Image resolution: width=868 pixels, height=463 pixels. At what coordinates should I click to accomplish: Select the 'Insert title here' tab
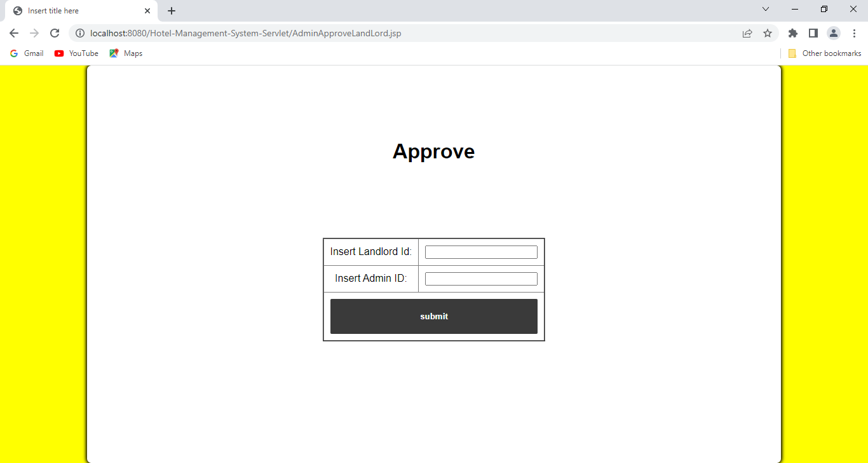pos(81,11)
